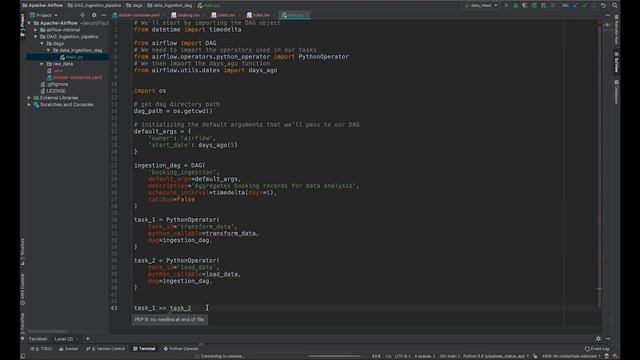Open the Project view selector dropdown

pos(44,15)
